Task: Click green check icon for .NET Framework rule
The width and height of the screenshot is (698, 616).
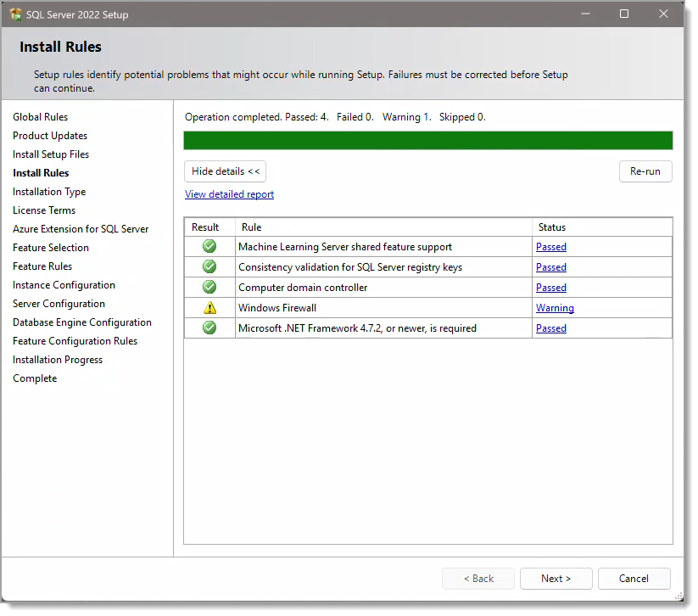Action: click(209, 328)
